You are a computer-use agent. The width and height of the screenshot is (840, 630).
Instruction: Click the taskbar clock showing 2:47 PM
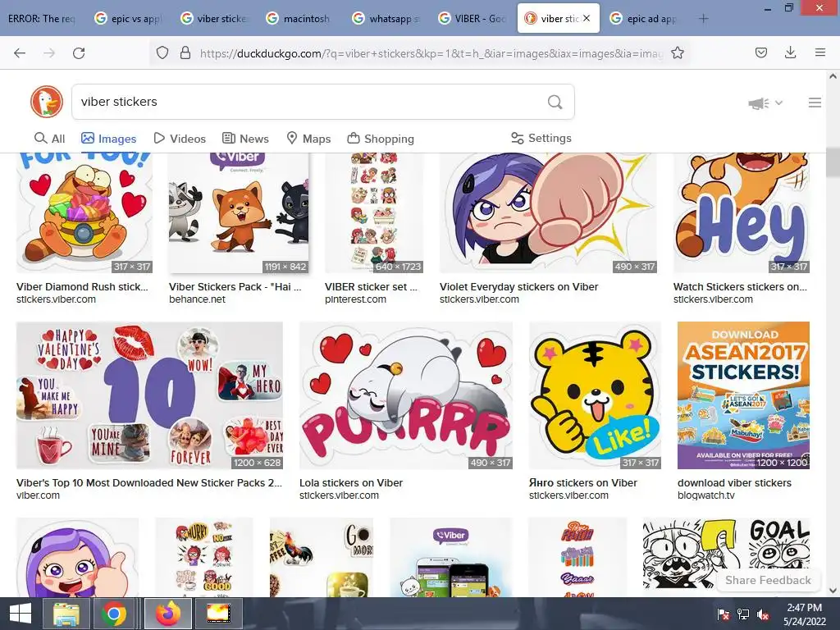click(804, 614)
